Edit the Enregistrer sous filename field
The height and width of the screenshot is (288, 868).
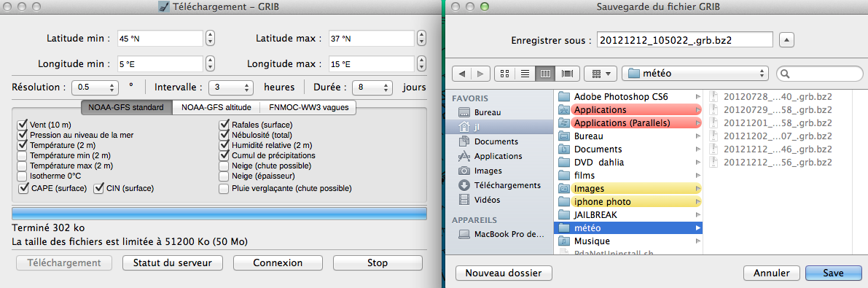click(x=685, y=40)
